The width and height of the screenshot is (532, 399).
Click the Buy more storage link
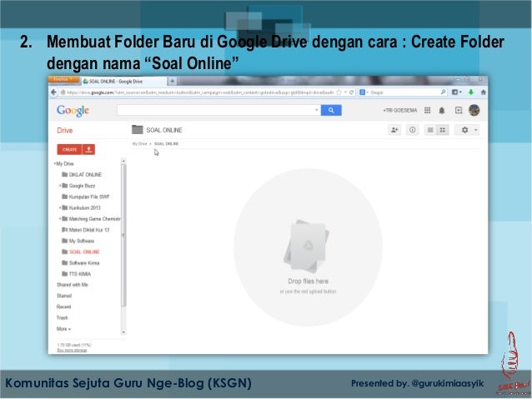(72, 350)
